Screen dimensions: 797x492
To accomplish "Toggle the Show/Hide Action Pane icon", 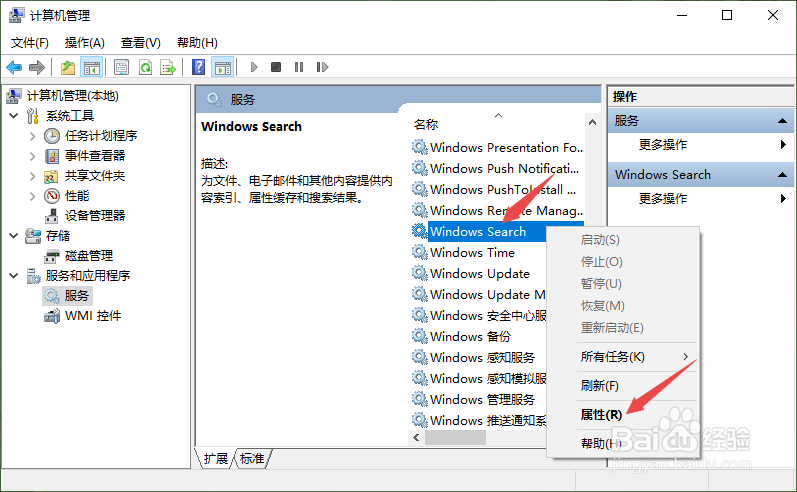I will coord(223,67).
